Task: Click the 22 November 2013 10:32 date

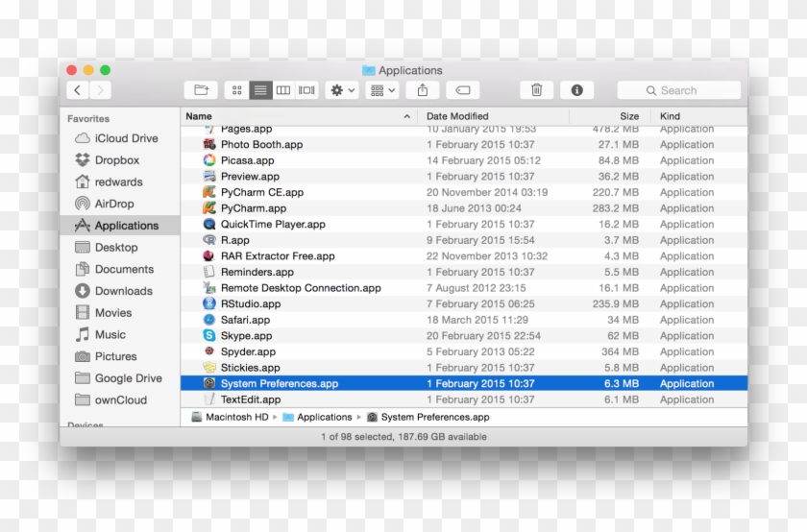Action: [487, 256]
